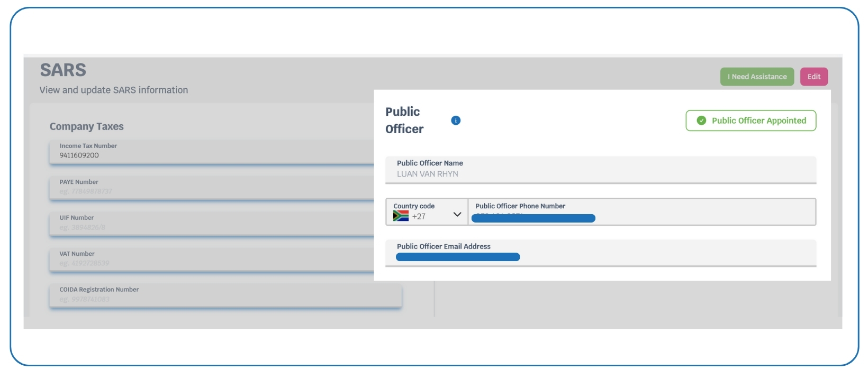The height and width of the screenshot is (370, 868).
Task: Click the Public Officer Appointed status button
Action: pyautogui.click(x=751, y=121)
